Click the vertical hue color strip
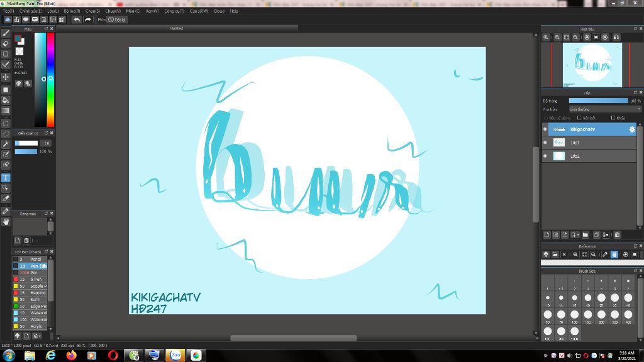The height and width of the screenshot is (362, 644). tap(50, 79)
